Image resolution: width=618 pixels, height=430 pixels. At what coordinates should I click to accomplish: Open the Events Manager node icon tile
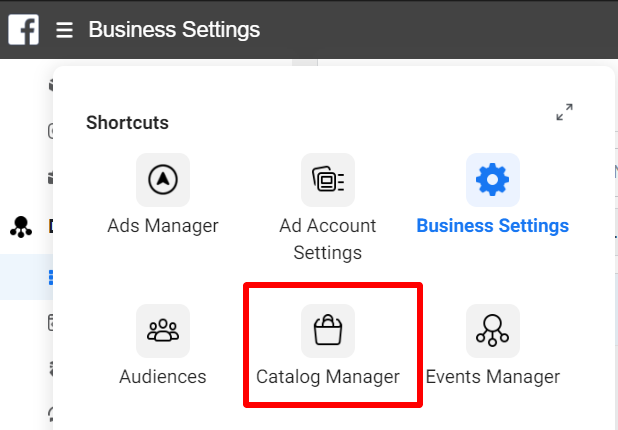pos(493,331)
